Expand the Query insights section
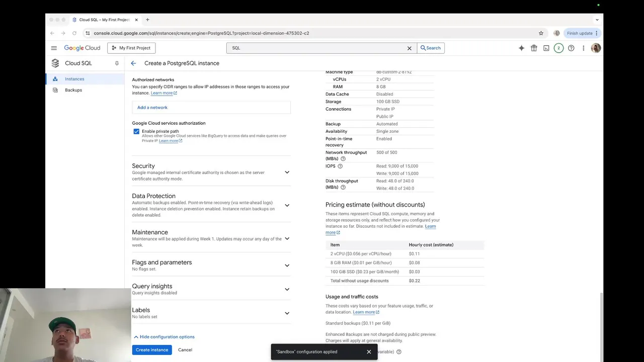The width and height of the screenshot is (644, 362). click(x=287, y=289)
